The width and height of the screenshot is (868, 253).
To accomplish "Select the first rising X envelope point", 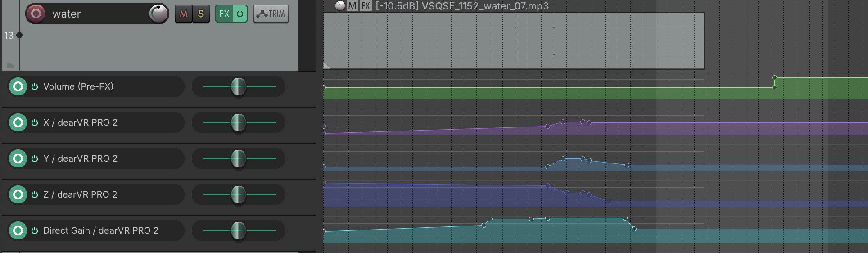I will (547, 126).
